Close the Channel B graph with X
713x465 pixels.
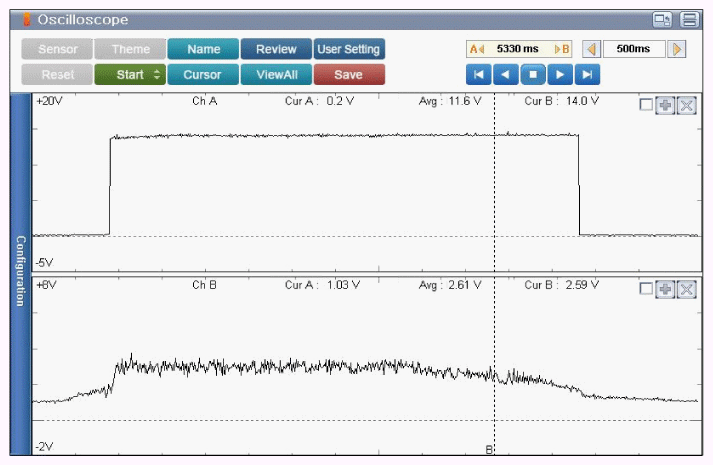[x=686, y=289]
